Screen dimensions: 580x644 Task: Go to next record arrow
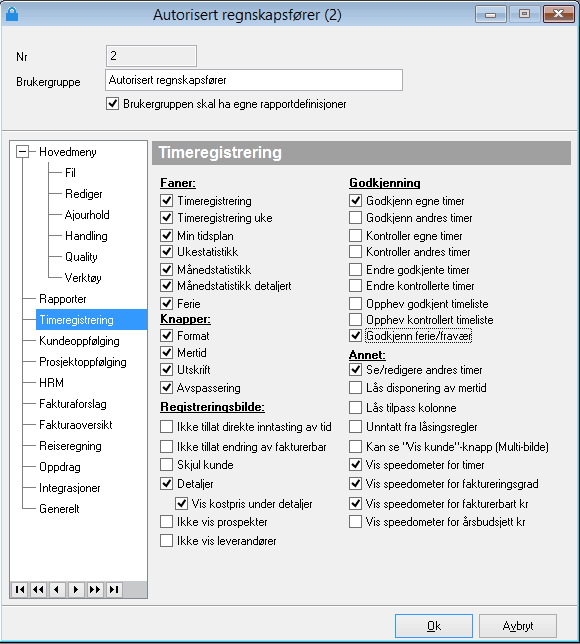coord(76,590)
